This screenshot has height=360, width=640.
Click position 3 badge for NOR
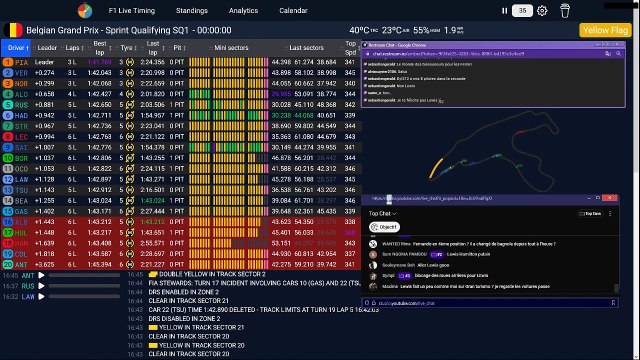tap(7, 83)
